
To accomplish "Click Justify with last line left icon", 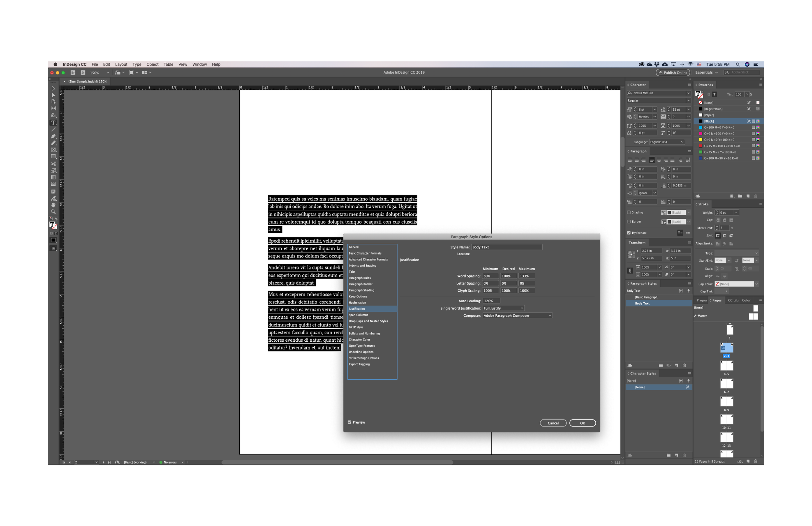I will [652, 160].
